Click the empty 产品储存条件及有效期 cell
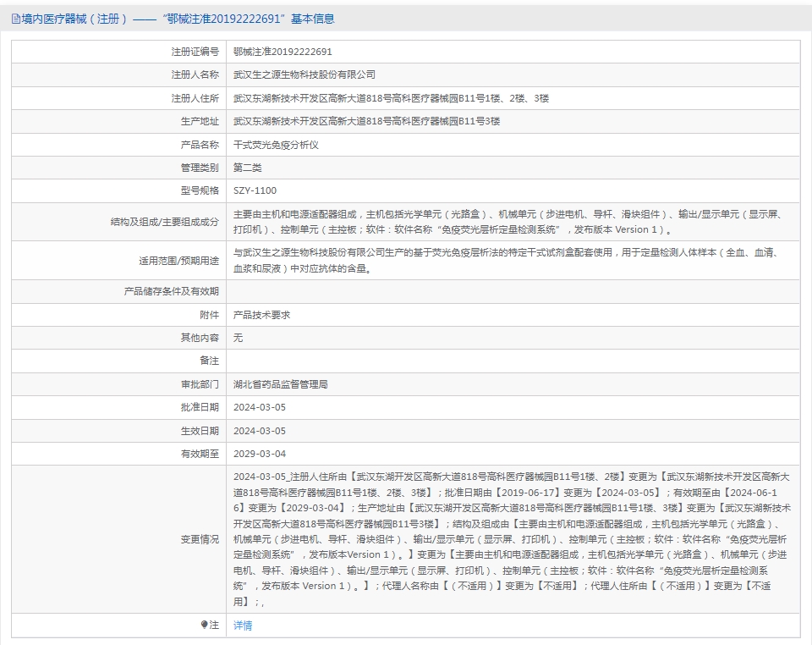 click(513, 292)
